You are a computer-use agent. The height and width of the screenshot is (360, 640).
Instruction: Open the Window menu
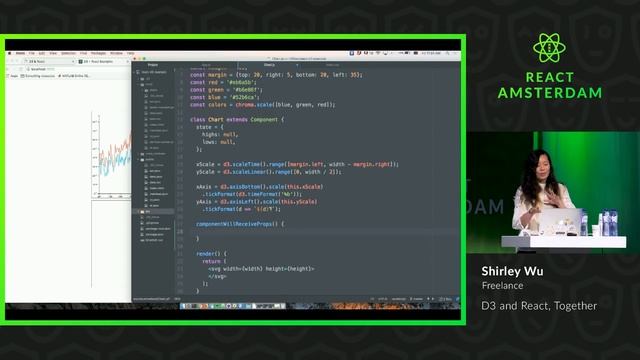click(x=116, y=53)
